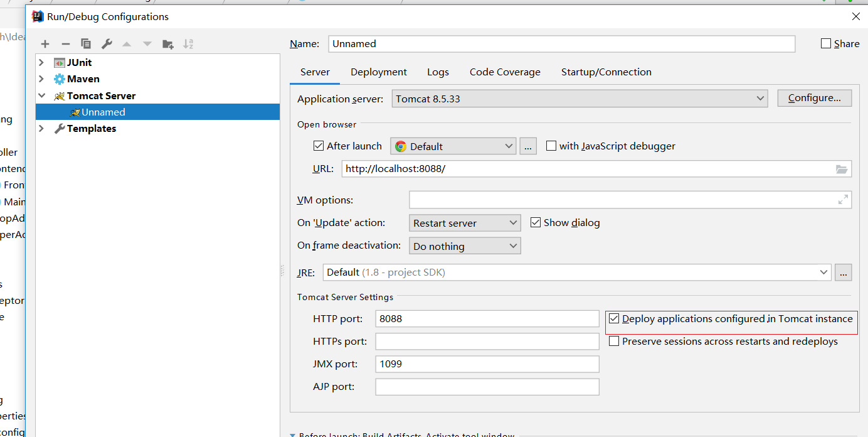Toggle the Share checkbox
Screen dimensions: 868x437
pos(826,43)
